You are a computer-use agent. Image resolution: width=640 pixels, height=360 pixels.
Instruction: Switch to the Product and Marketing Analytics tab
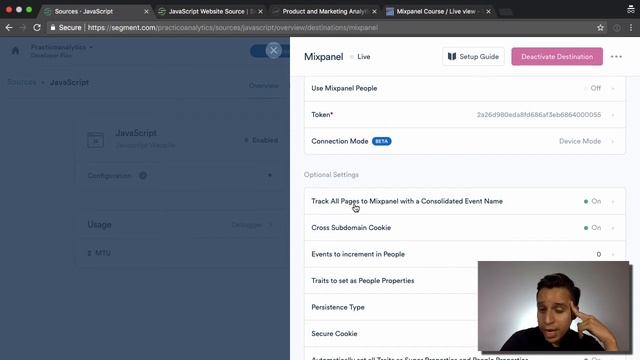tap(324, 11)
